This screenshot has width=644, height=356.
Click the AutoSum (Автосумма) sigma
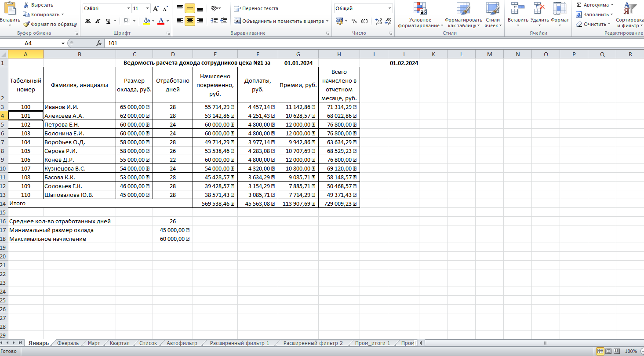coord(579,5)
